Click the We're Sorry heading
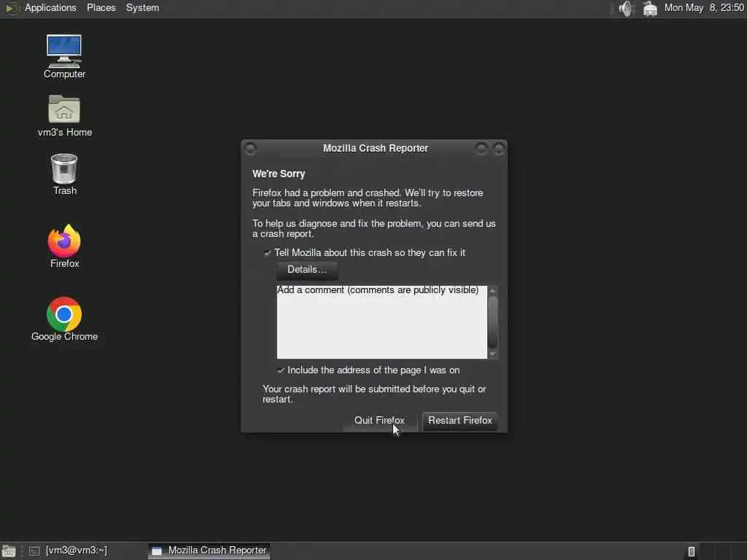 click(x=279, y=174)
